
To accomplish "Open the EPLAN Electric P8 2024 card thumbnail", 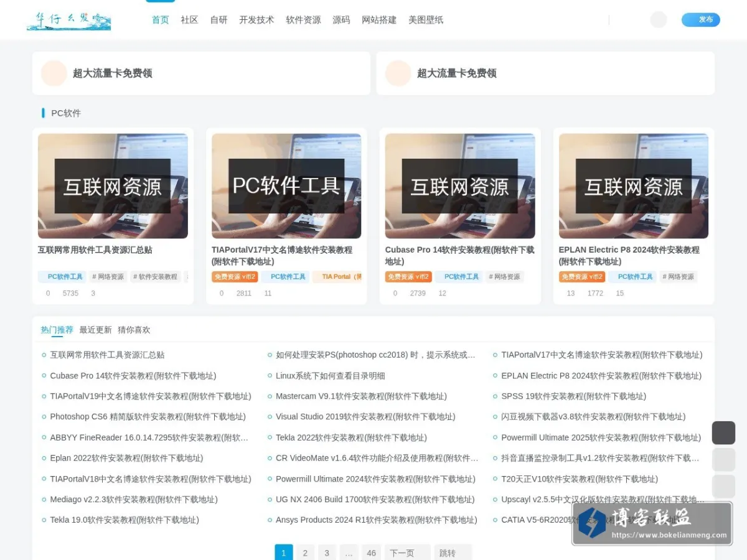I will tap(634, 186).
